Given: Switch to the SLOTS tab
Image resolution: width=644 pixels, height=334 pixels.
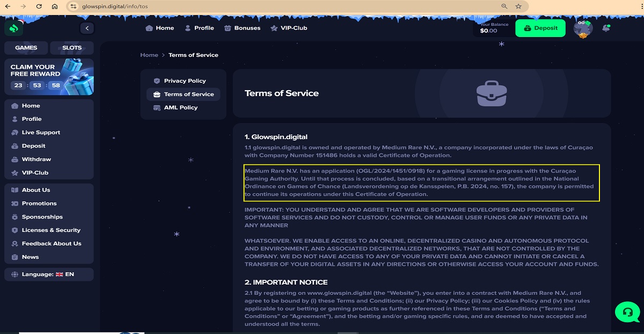Looking at the screenshot, I should [72, 48].
